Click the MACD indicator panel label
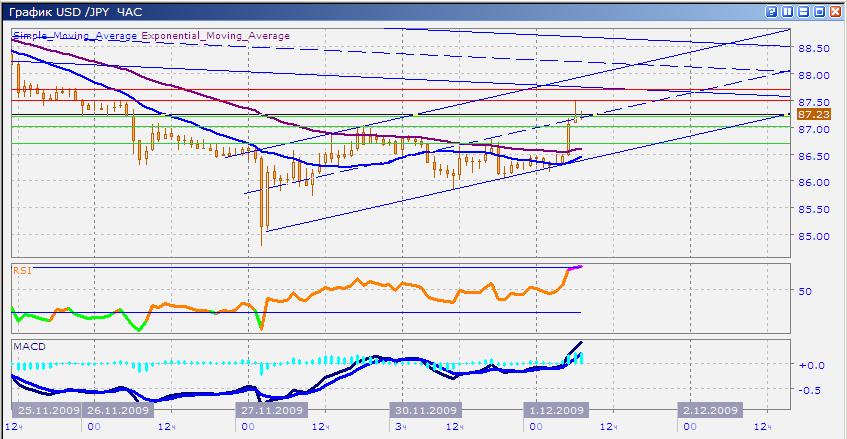Viewport: 847px width, 439px height. (27, 346)
